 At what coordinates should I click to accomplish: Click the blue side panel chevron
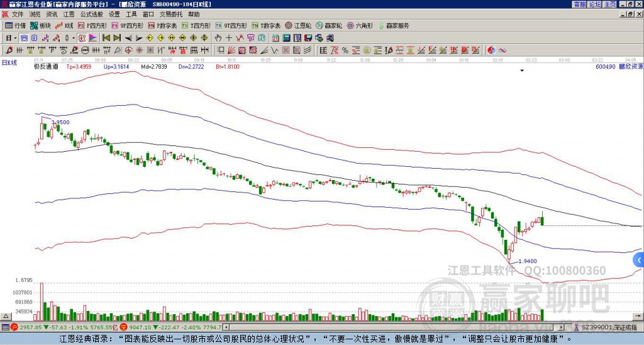pos(639,260)
